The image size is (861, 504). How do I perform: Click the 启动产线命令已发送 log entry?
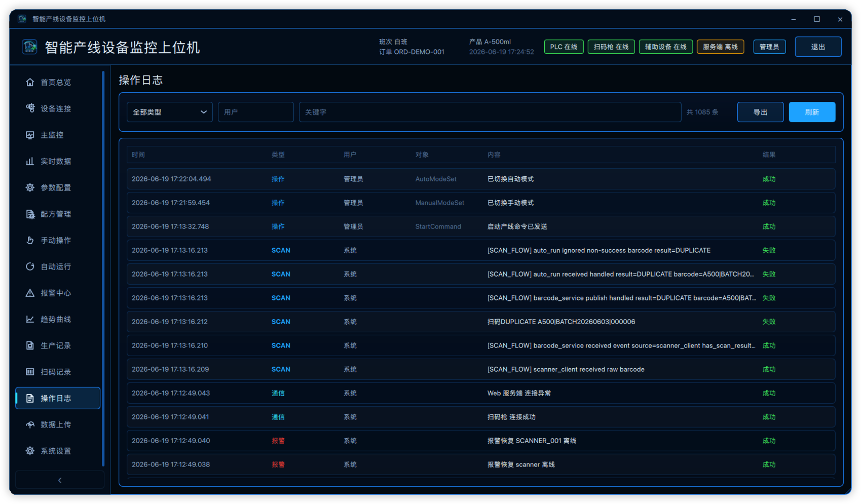[481, 226]
